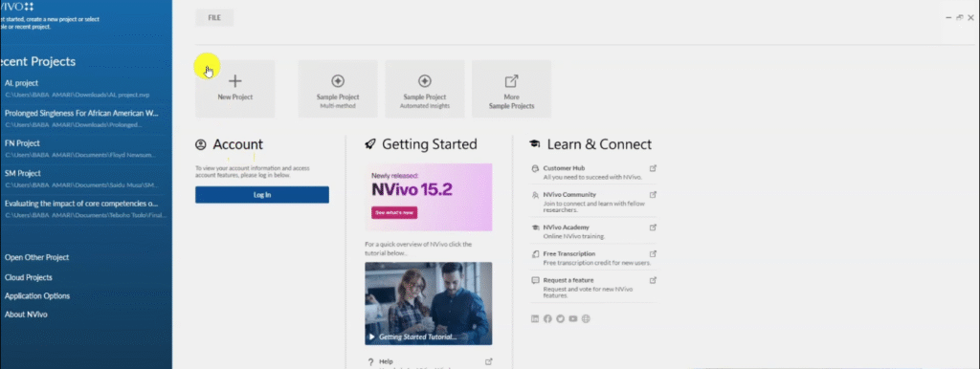Create a New Project using the plus tile

tap(235, 89)
